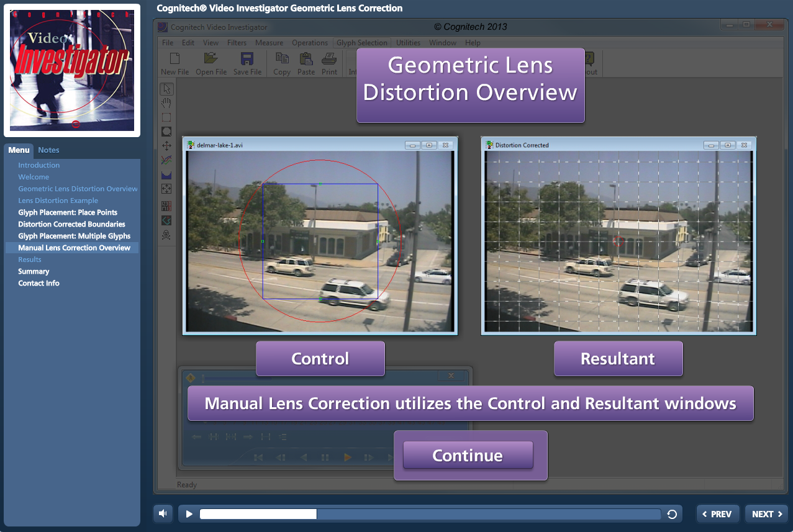Select the hand pan tool
This screenshot has width=793, height=532.
coord(166,103)
